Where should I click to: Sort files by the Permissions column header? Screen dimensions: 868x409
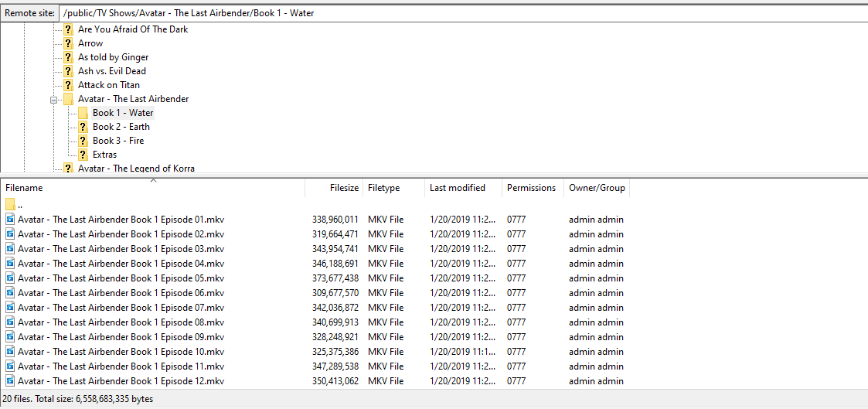pyautogui.click(x=533, y=188)
